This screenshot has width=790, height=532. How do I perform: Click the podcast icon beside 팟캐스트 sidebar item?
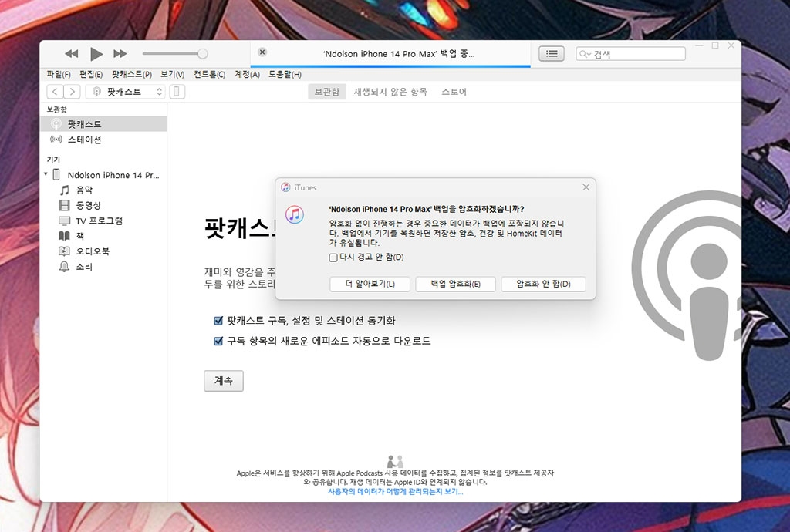pyautogui.click(x=56, y=124)
